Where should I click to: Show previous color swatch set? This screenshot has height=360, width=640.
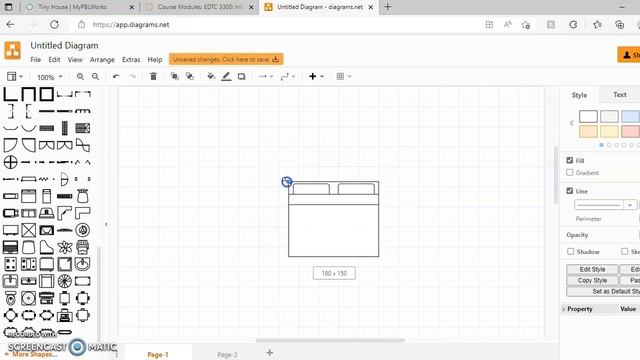(571, 123)
